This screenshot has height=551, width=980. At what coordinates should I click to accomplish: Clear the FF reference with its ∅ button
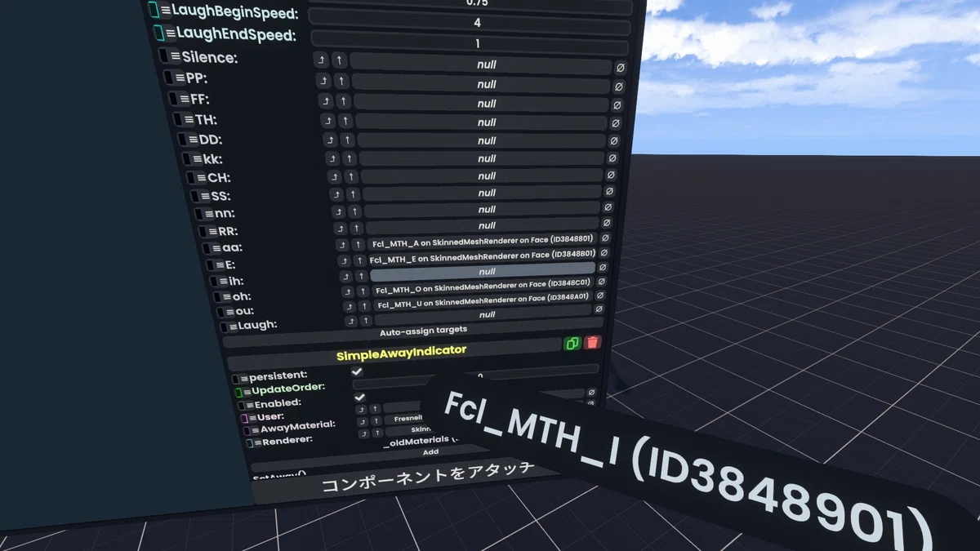click(617, 105)
